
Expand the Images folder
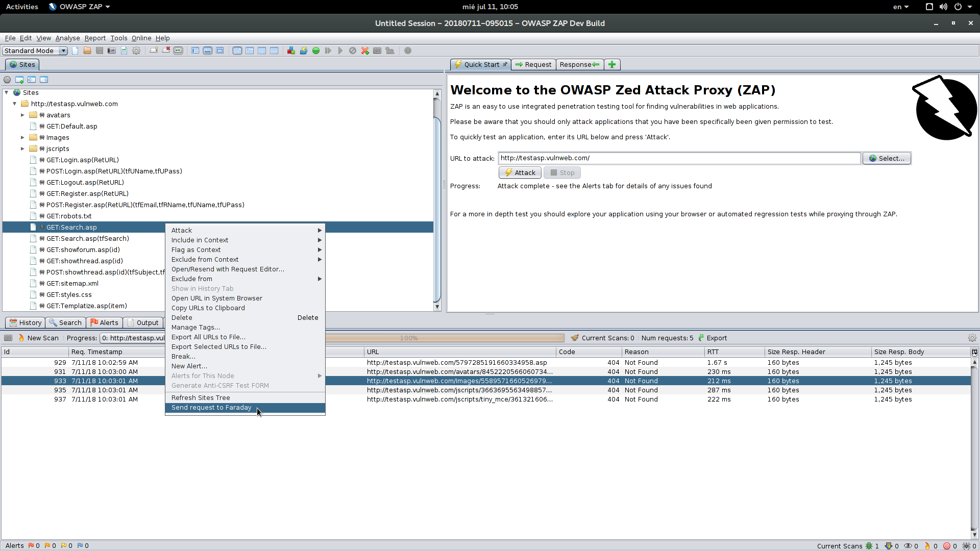coord(22,137)
